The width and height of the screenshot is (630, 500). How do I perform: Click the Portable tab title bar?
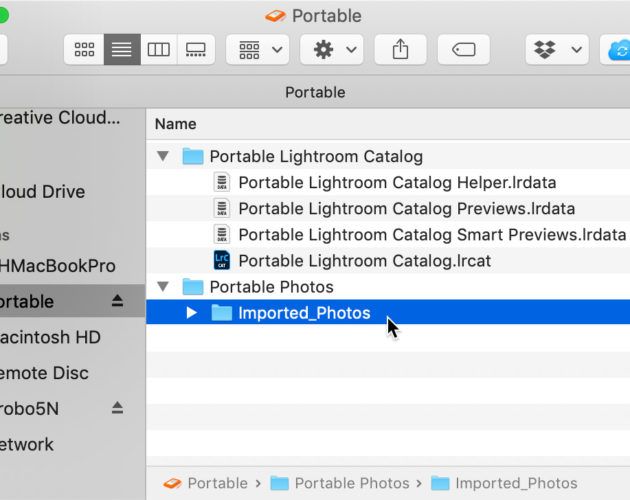pyautogui.click(x=315, y=92)
